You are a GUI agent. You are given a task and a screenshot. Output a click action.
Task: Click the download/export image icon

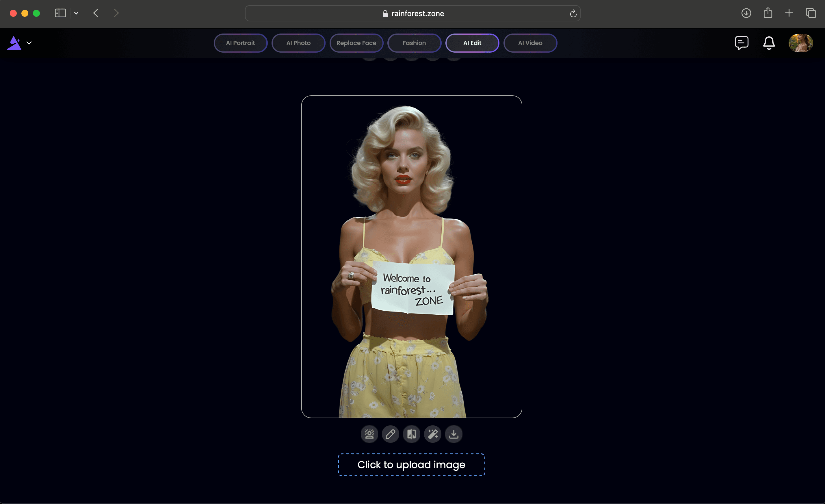[x=454, y=434]
